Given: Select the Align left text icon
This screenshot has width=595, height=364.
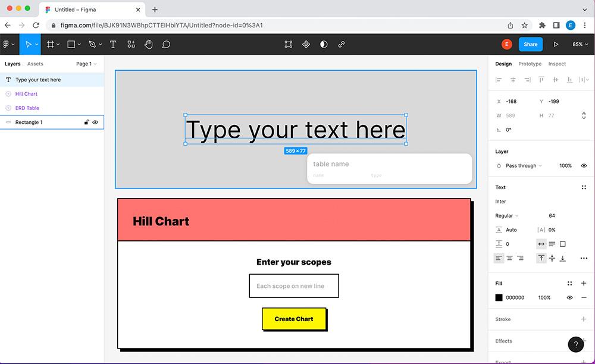Looking at the screenshot, I should 499,258.
